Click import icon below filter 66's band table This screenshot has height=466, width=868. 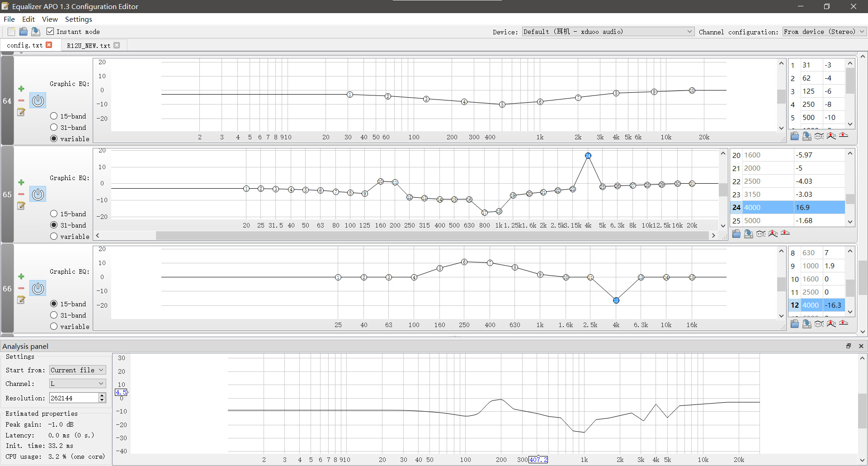795,323
